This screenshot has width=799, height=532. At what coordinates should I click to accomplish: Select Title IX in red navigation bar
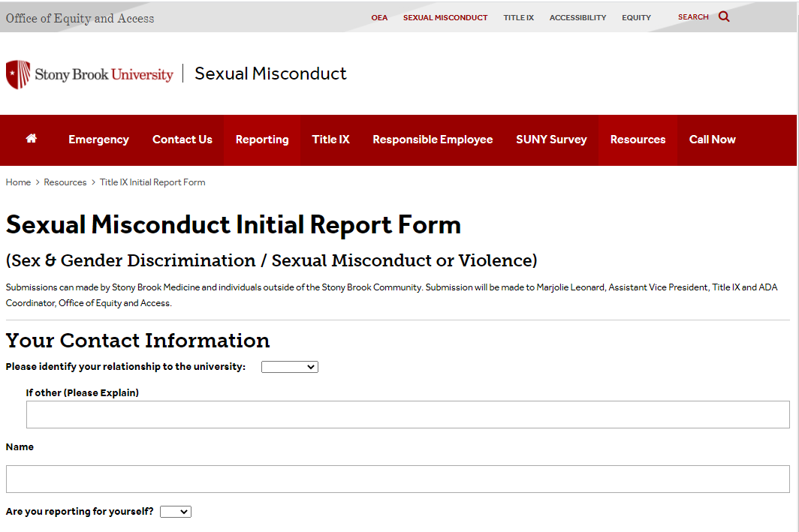330,140
